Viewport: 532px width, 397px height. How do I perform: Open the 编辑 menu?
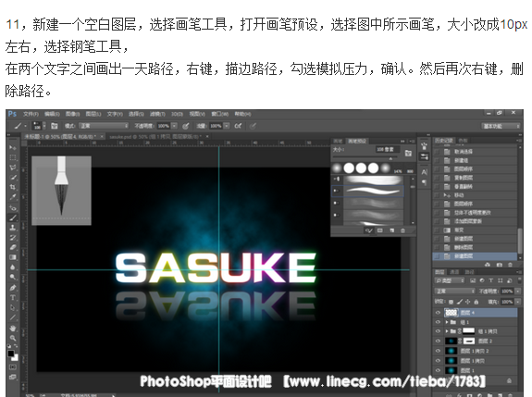click(52, 114)
